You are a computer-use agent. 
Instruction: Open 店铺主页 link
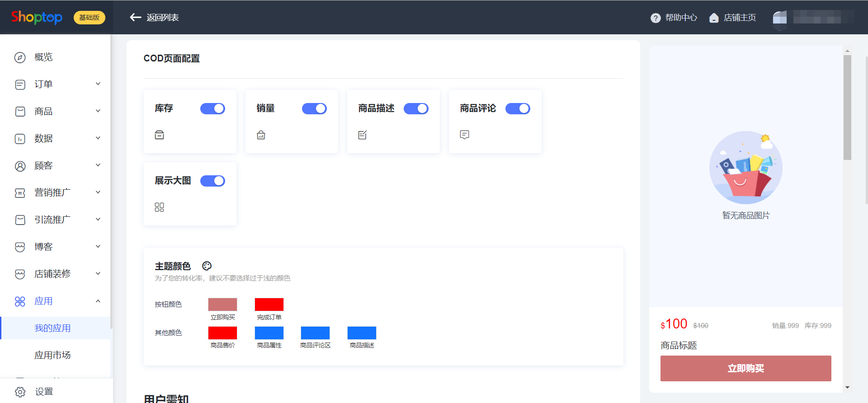pyautogui.click(x=740, y=18)
